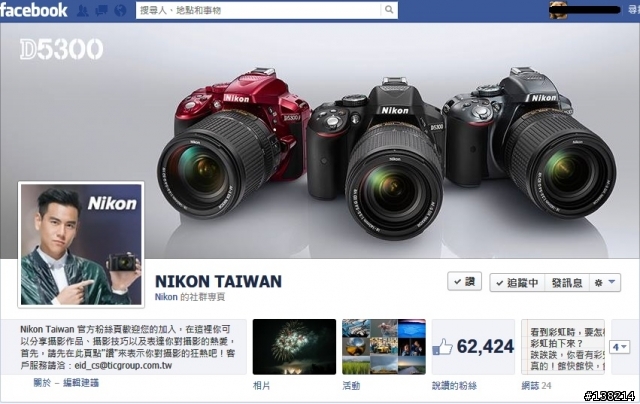Open the 相片 photos tab
Viewport: 640px width, 404px height.
click(x=261, y=386)
